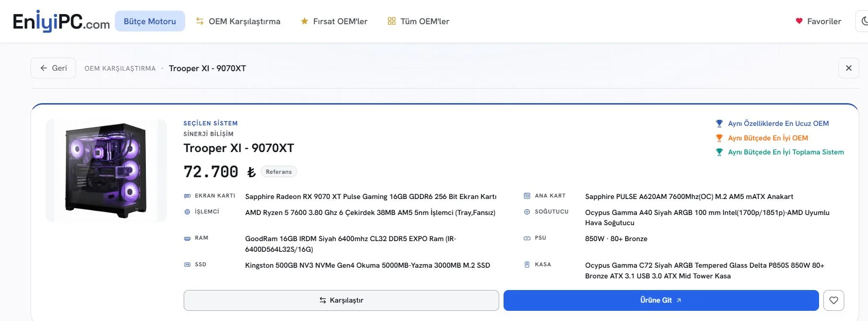Toggle dark mode with the moon icon

click(x=863, y=21)
